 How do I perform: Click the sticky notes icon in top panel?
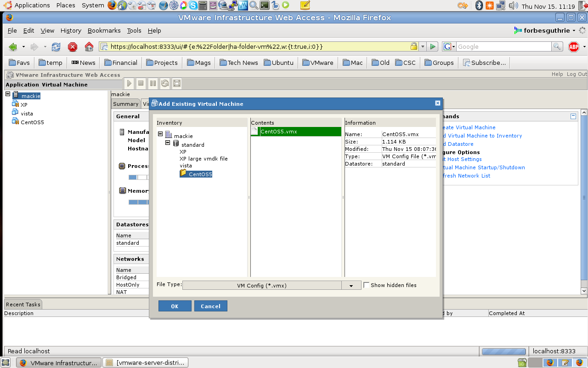coord(305,6)
